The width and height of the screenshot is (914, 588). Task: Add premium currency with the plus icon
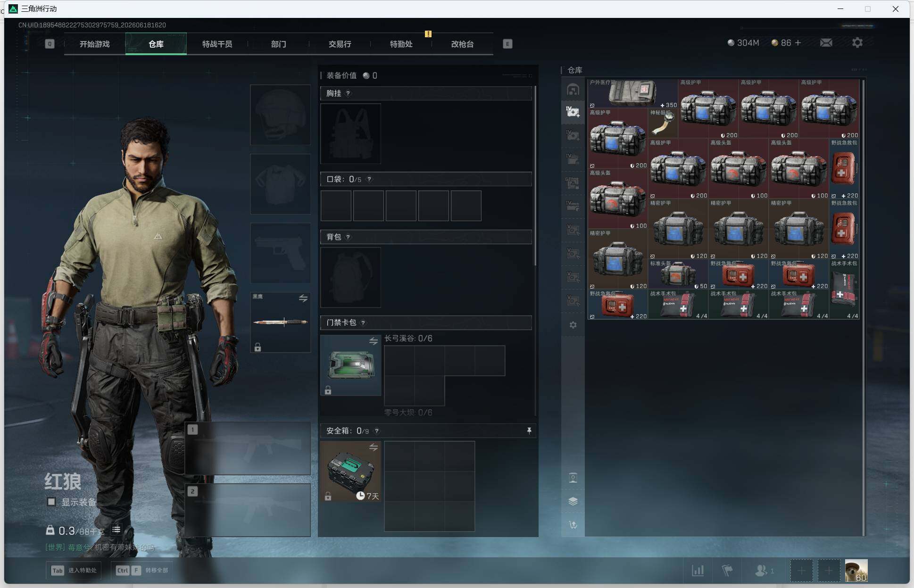point(798,43)
